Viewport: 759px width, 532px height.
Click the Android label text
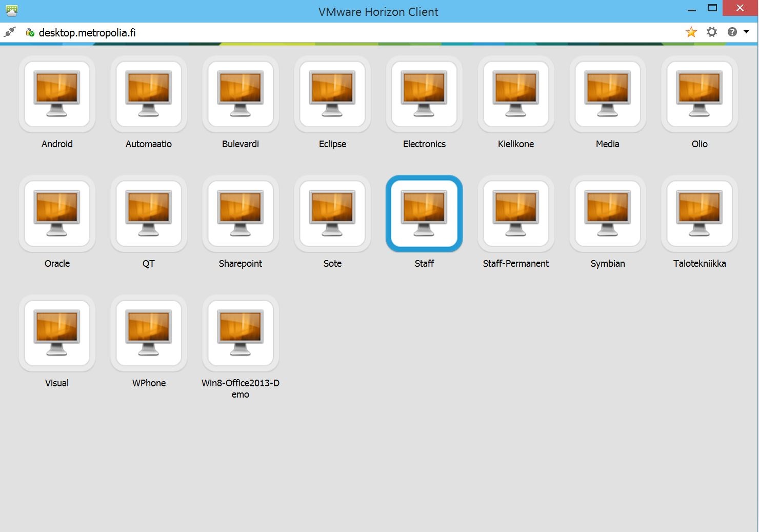[x=57, y=144]
